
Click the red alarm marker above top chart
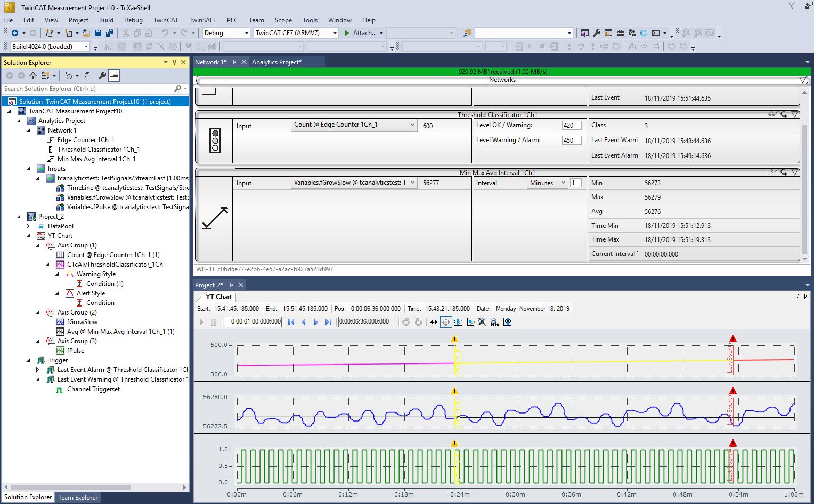(733, 339)
